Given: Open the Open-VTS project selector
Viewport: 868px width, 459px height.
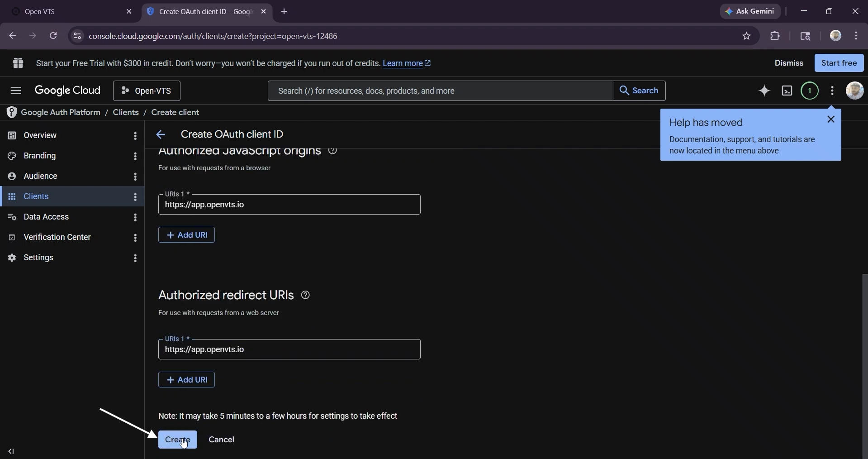Looking at the screenshot, I should pos(147,91).
